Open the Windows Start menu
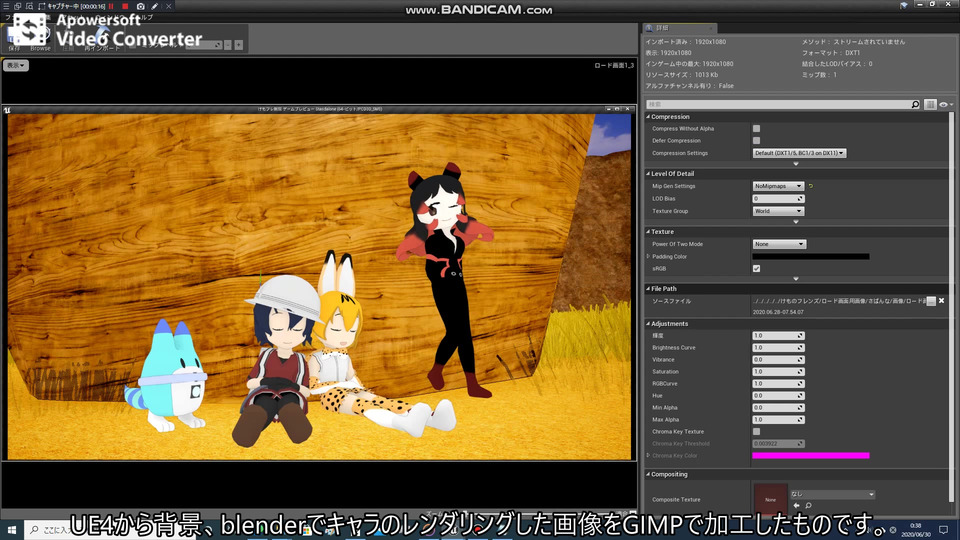This screenshot has height=540, width=960. [12, 530]
